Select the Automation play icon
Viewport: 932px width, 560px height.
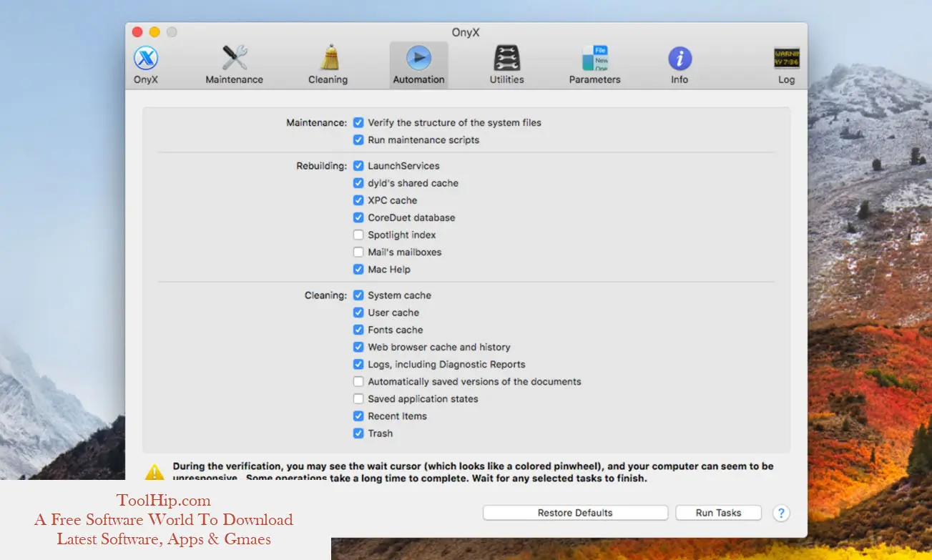click(x=418, y=58)
